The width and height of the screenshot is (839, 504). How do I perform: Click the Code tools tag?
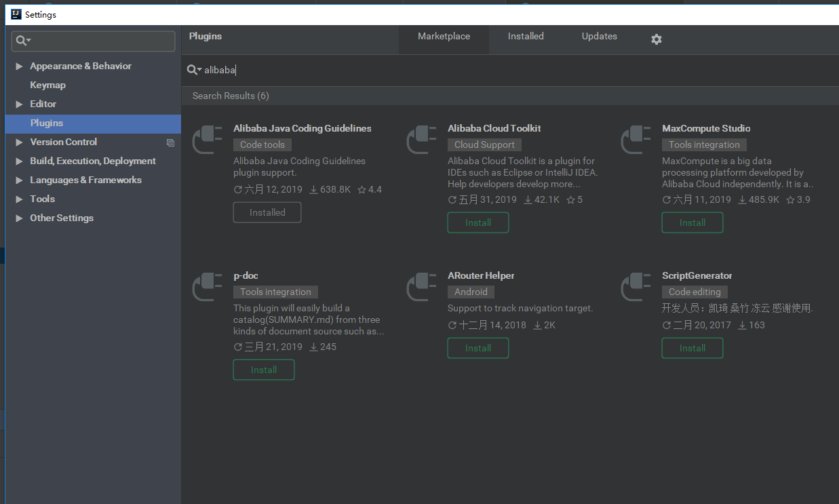pyautogui.click(x=262, y=144)
